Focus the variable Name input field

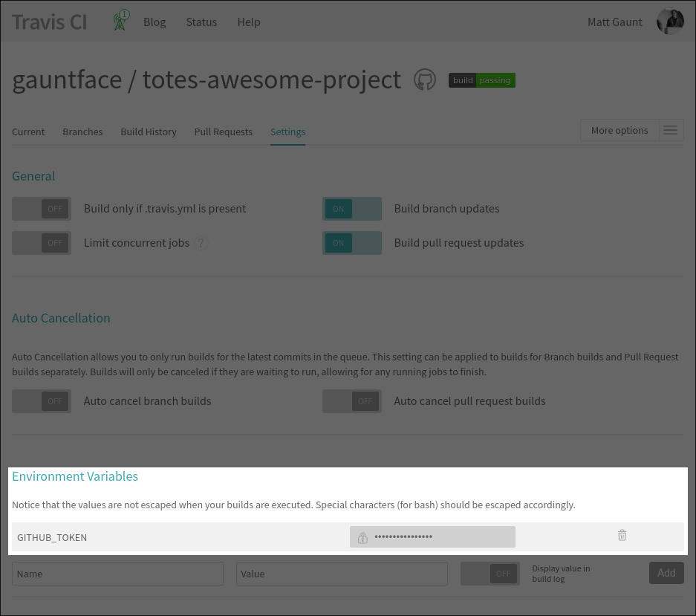tap(117, 574)
